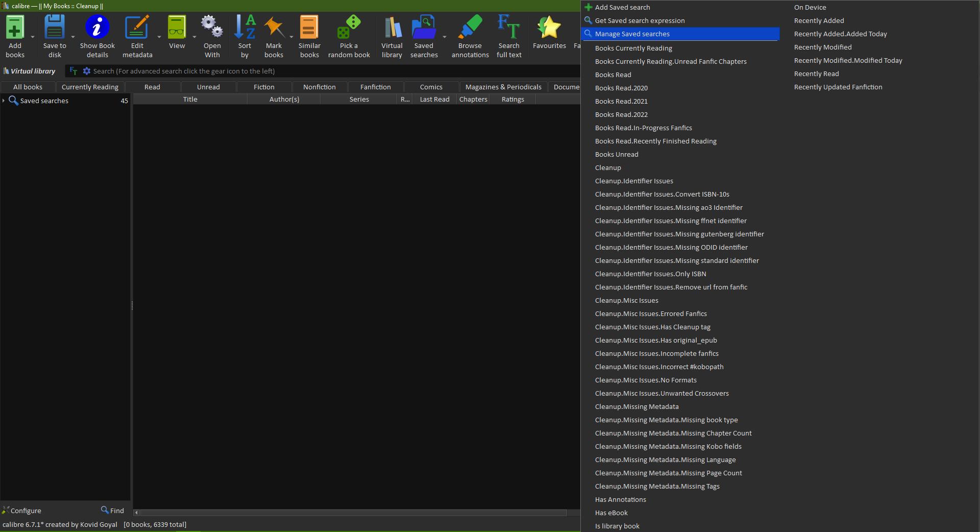The width and height of the screenshot is (980, 532).
Task: Click the Sort by icon
Action: click(244, 27)
